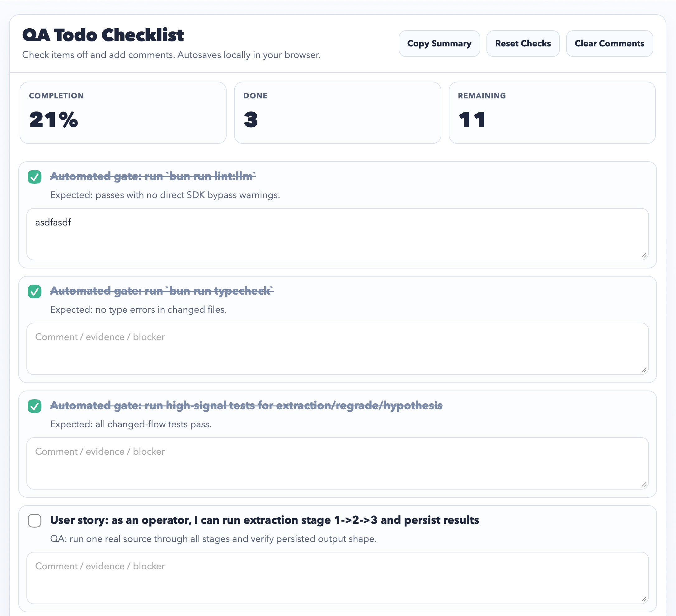Click the Done count stat card
Screen dimensions: 676x616
tap(337, 113)
